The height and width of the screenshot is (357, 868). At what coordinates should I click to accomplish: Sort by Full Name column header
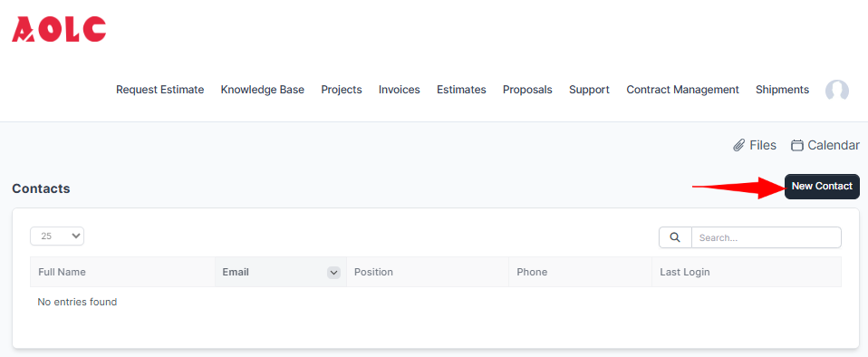tap(122, 273)
